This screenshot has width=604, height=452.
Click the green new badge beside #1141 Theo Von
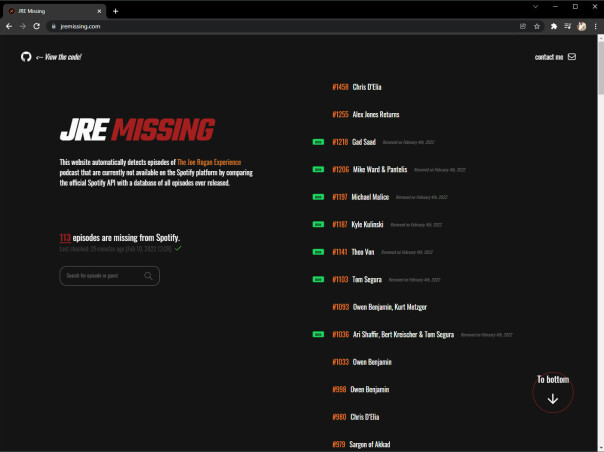pyautogui.click(x=318, y=252)
